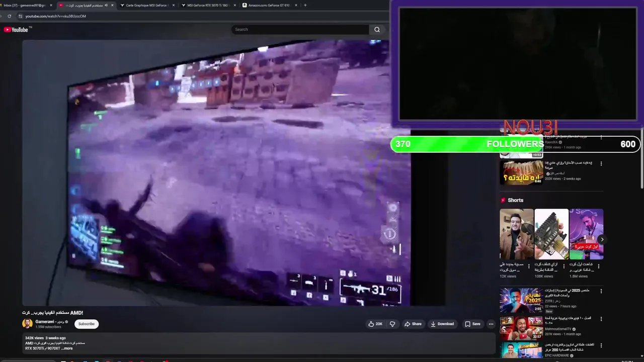Open the EPIC HARDWARE video thumbnail
The image size is (644, 362).
pos(521,350)
